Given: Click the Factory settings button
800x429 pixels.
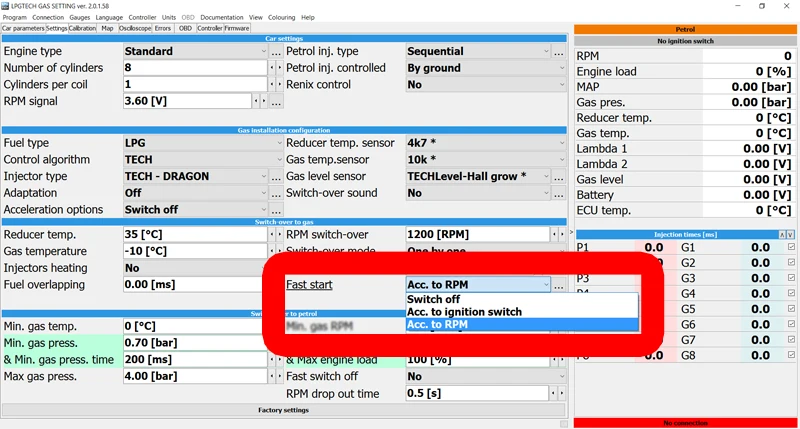Looking at the screenshot, I should 283,410.
